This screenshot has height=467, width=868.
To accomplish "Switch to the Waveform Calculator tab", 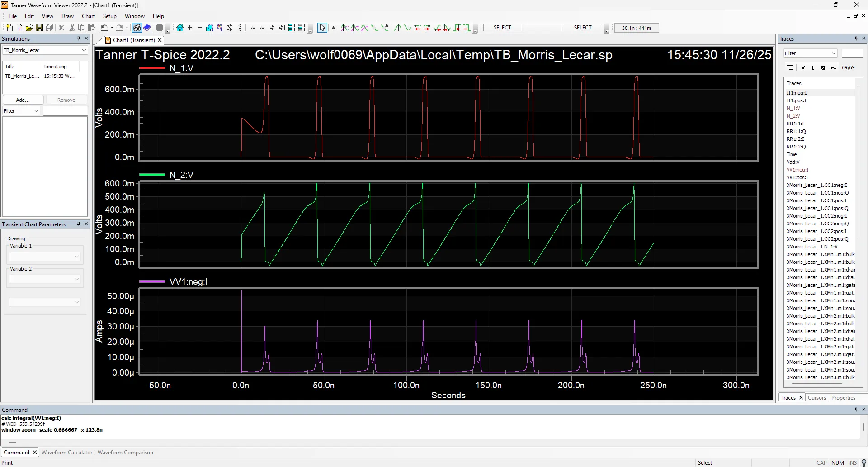I will pyautogui.click(x=66, y=452).
